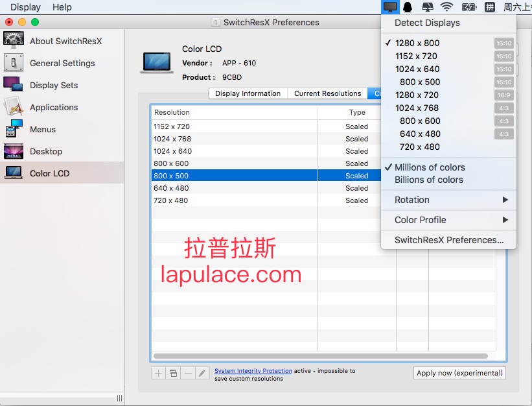Check the battery charging status icon

click(x=469, y=6)
